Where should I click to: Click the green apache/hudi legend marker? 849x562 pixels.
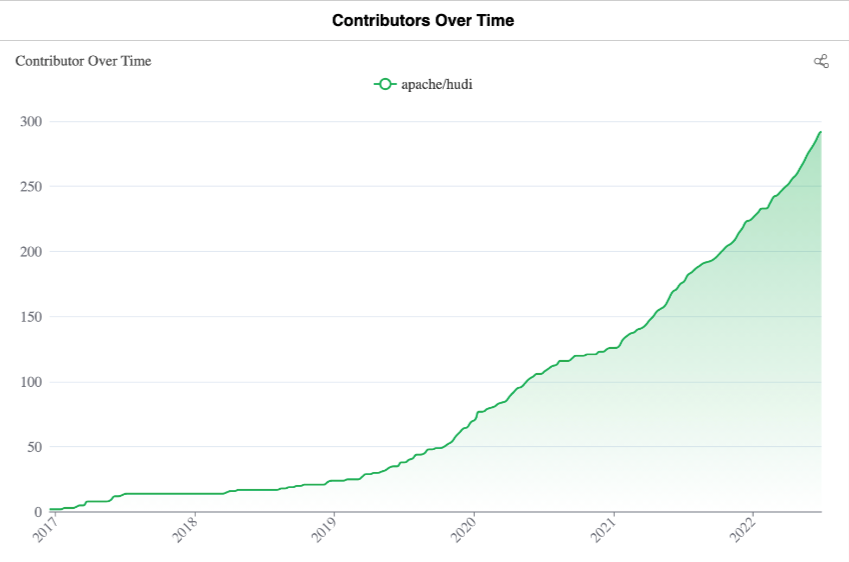tap(385, 84)
